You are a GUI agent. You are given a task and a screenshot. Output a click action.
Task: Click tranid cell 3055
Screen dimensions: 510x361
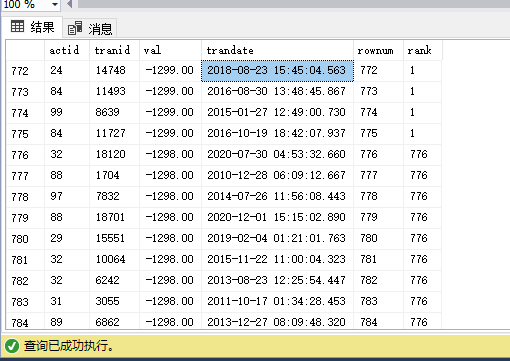114,302
